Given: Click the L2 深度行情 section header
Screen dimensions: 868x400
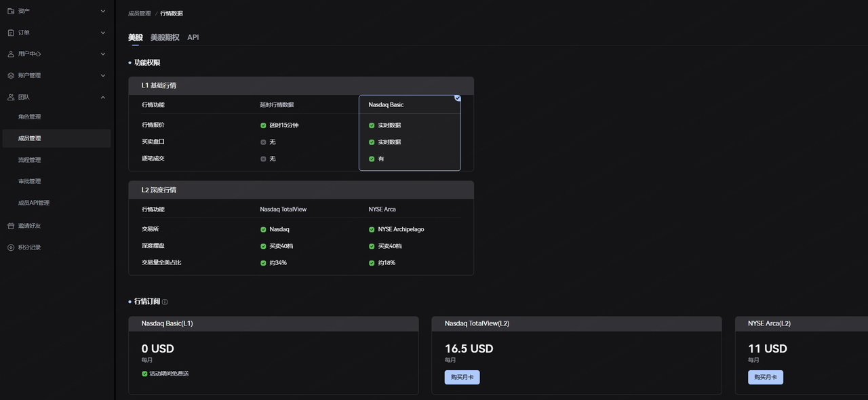Looking at the screenshot, I should pyautogui.click(x=301, y=190).
